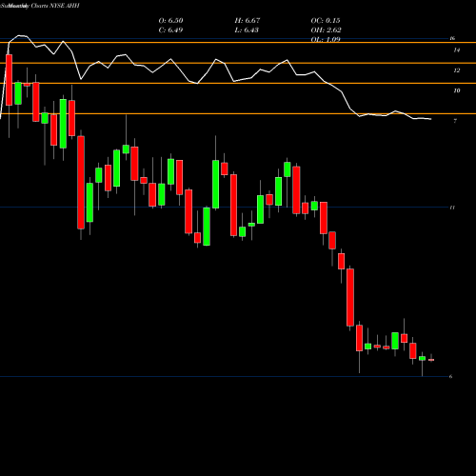Screen dimensions: 476x476
Task: Click the 'O: 6.50' open value
Action: (170, 21)
